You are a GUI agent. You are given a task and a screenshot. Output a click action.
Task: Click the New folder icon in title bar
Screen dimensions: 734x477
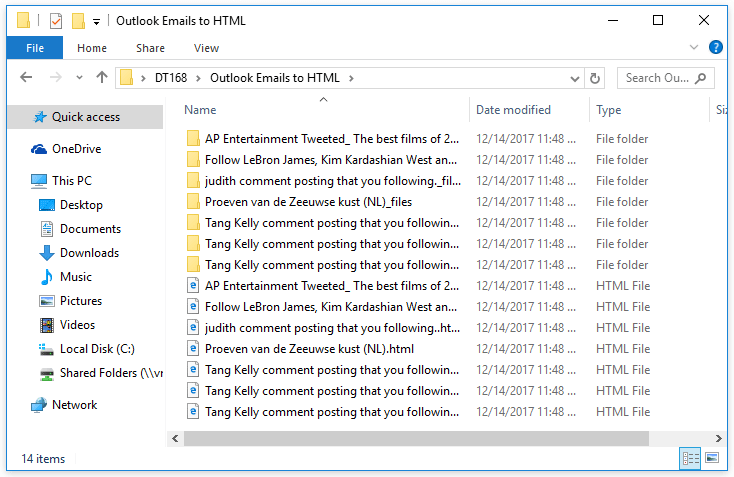(x=78, y=21)
